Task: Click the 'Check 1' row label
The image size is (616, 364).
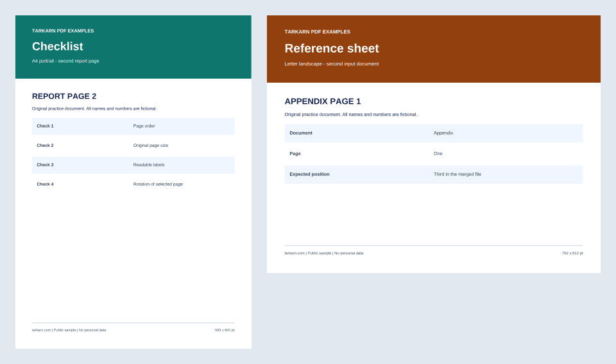Action: [x=45, y=126]
